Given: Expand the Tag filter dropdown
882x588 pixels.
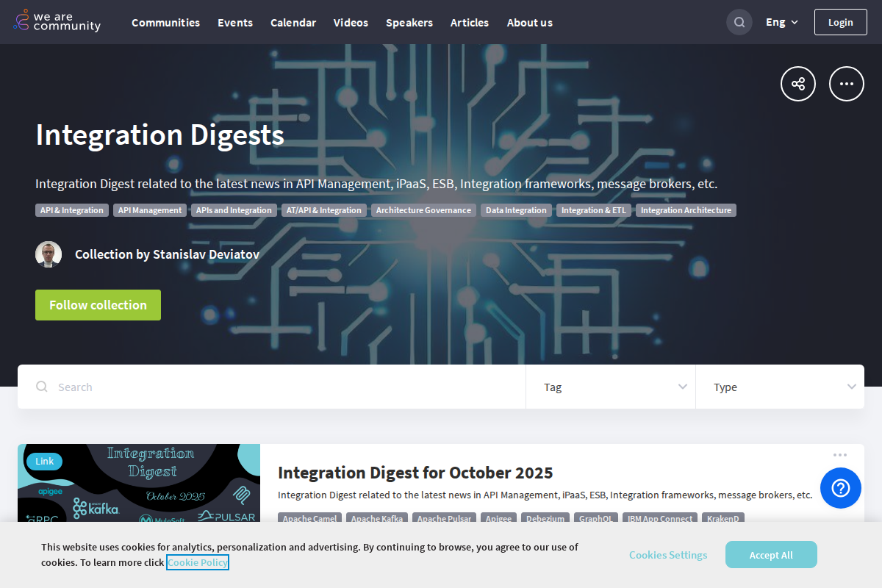Looking at the screenshot, I should [x=610, y=387].
